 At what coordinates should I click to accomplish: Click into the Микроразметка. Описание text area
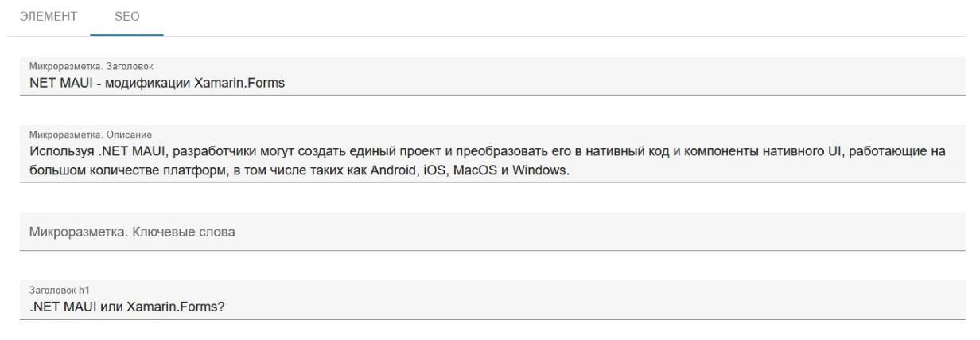(x=716, y=171)
